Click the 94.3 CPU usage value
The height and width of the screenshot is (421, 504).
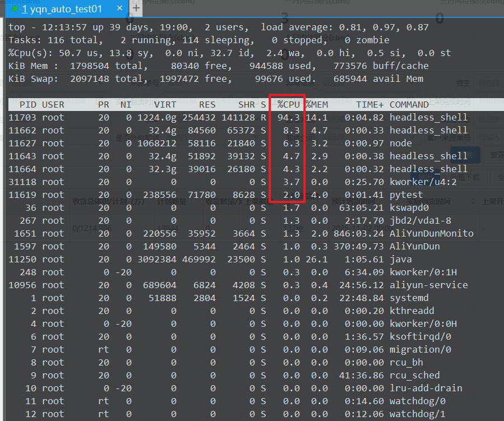pyautogui.click(x=288, y=117)
